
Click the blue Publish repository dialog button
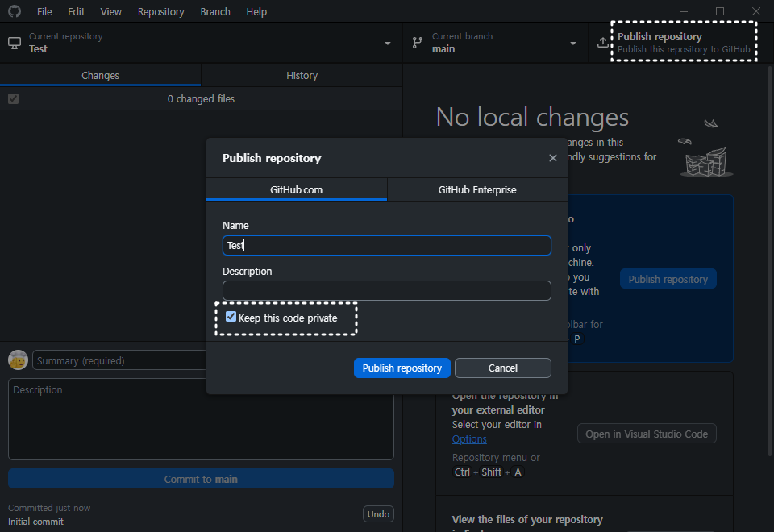point(402,368)
